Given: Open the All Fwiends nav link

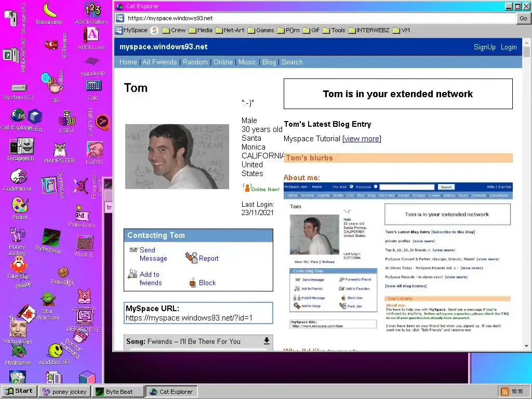Looking at the screenshot, I should pyautogui.click(x=159, y=62).
